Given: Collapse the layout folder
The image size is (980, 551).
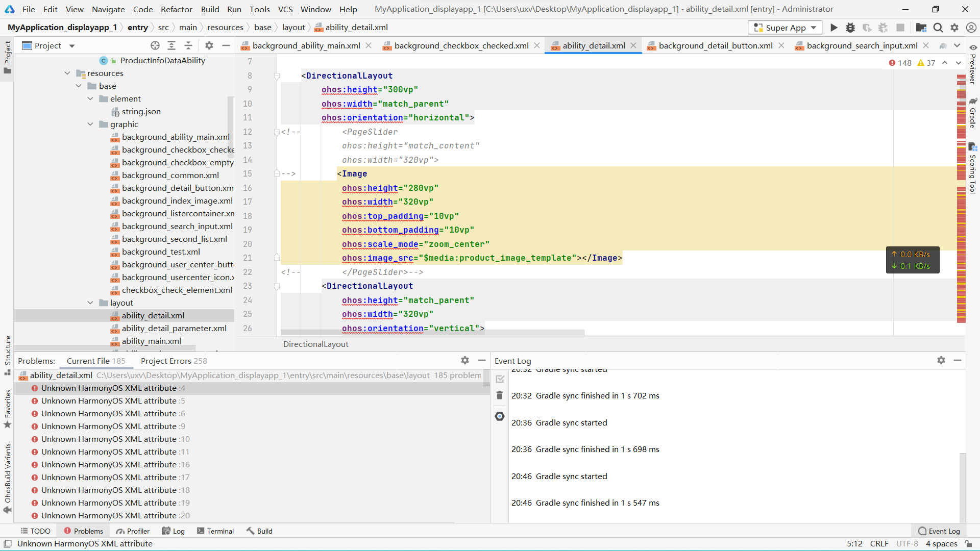Looking at the screenshot, I should 90,303.
